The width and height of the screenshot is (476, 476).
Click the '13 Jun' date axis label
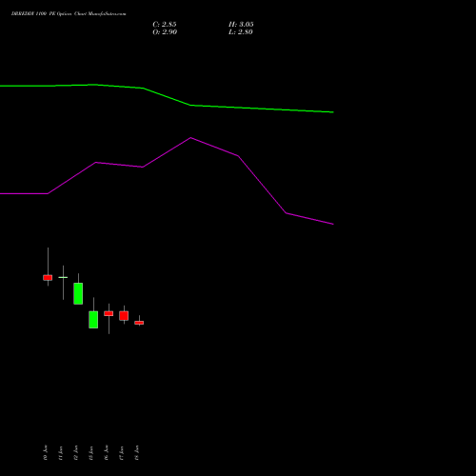(91, 453)
